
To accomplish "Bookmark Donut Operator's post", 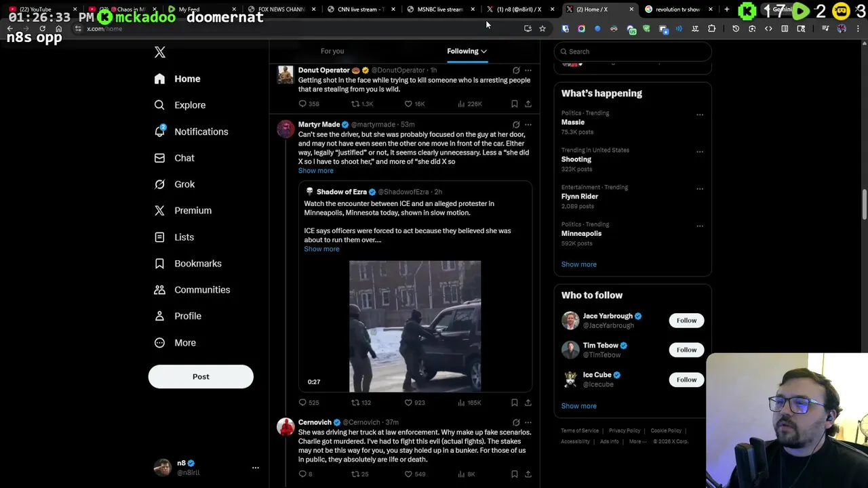I will point(514,104).
